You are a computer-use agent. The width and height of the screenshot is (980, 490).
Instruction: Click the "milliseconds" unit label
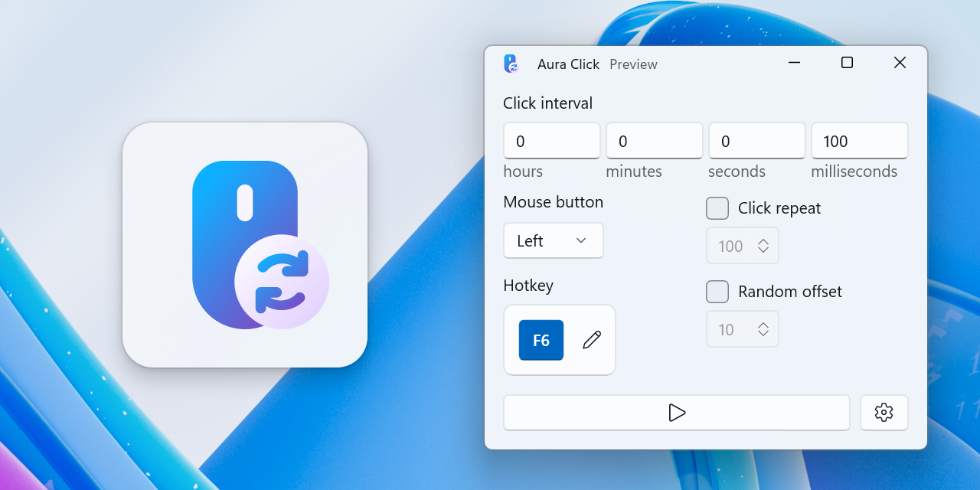854,171
